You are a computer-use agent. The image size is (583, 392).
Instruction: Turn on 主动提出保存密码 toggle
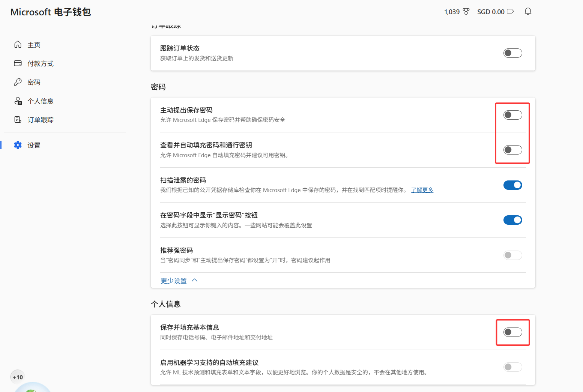512,115
